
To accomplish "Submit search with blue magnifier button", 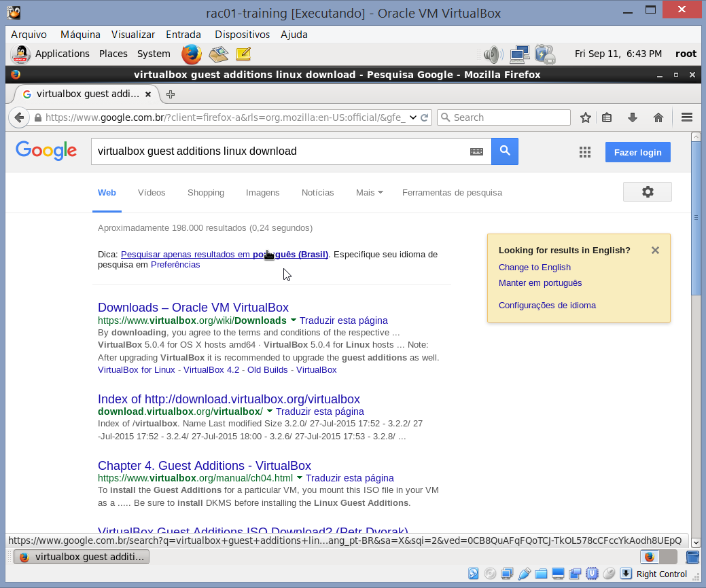I will [x=505, y=151].
